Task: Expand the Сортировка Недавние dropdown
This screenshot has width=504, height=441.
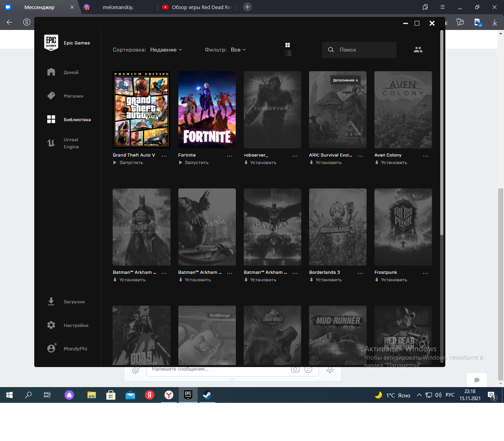Action: pos(166,50)
